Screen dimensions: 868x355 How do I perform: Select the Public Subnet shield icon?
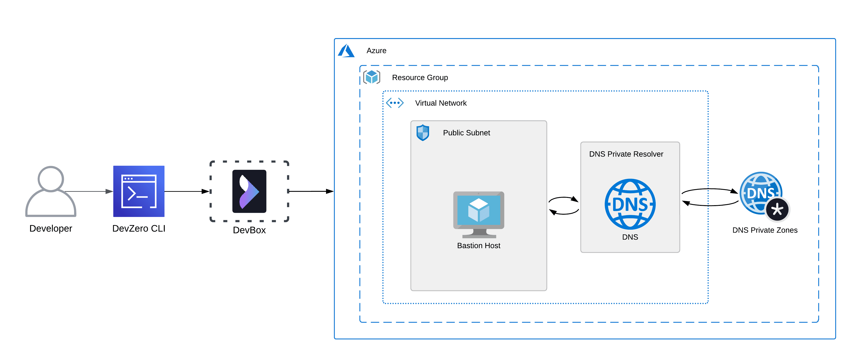click(423, 132)
